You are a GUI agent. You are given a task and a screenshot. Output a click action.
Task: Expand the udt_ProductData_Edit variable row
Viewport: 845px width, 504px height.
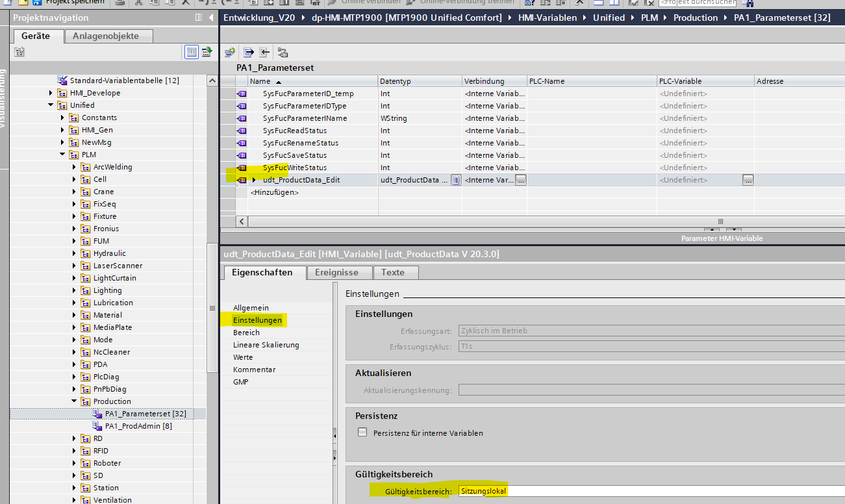tap(254, 180)
